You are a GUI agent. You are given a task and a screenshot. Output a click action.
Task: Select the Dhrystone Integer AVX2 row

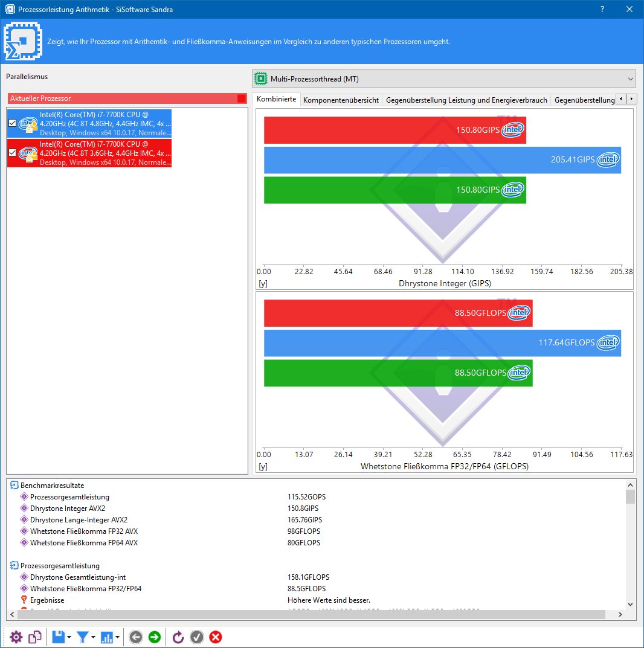click(316, 508)
